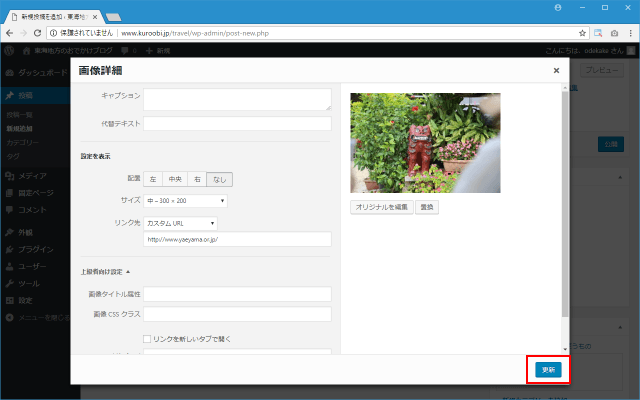
Task: Click the user greeting in admin bar
Action: click(590, 51)
